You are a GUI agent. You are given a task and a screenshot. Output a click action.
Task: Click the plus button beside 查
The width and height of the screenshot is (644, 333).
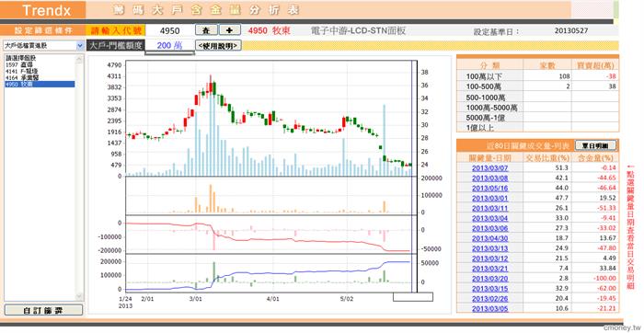230,30
